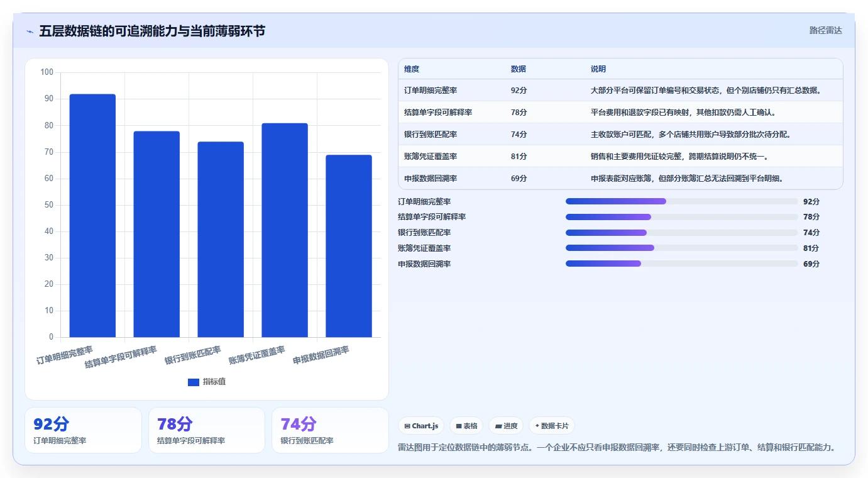Click the 74分 table cell
This screenshot has width=868, height=478.
click(519, 135)
